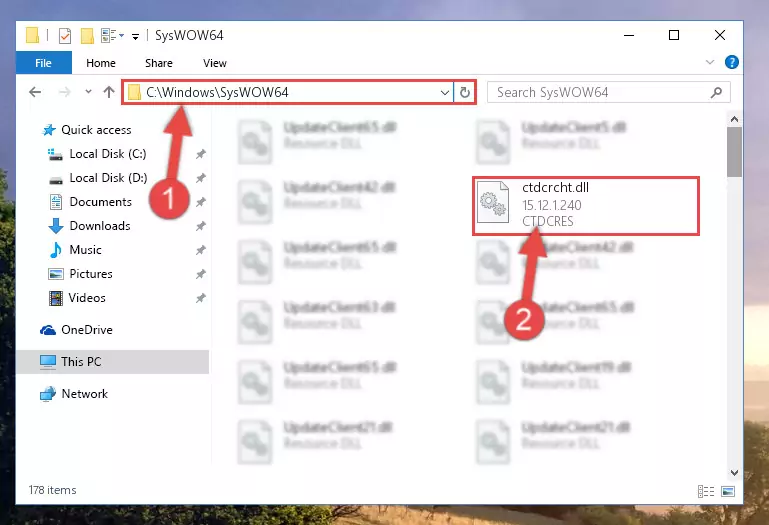This screenshot has width=769, height=525.
Task: Click the pin icon beside Music
Action: click(x=201, y=250)
